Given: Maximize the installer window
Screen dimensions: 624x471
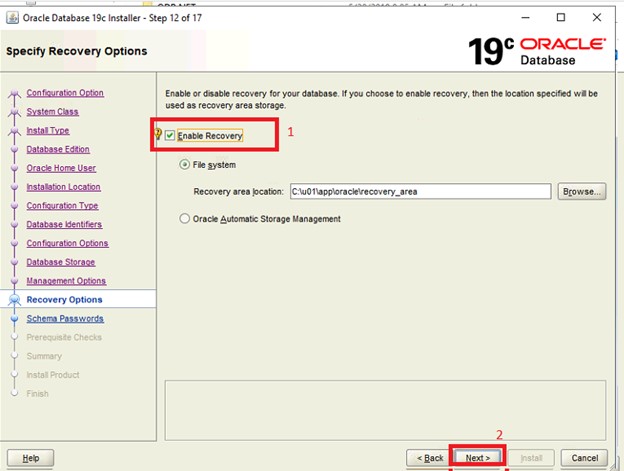Looking at the screenshot, I should pyautogui.click(x=561, y=17).
